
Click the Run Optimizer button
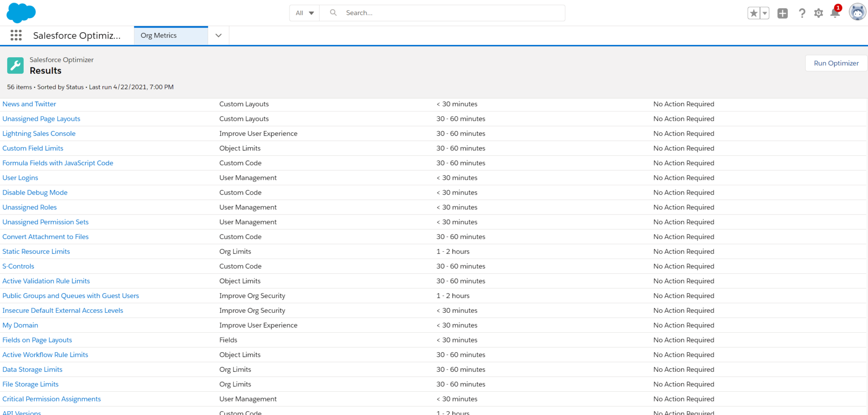835,63
